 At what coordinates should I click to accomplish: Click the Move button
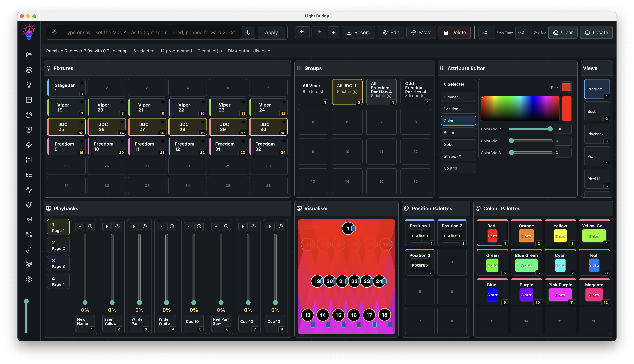[x=421, y=32]
